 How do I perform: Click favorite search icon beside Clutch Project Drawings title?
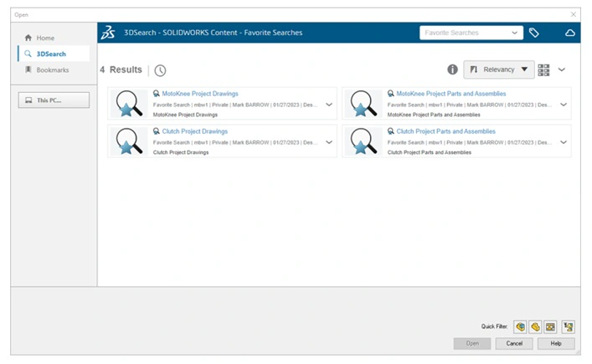[x=157, y=131]
